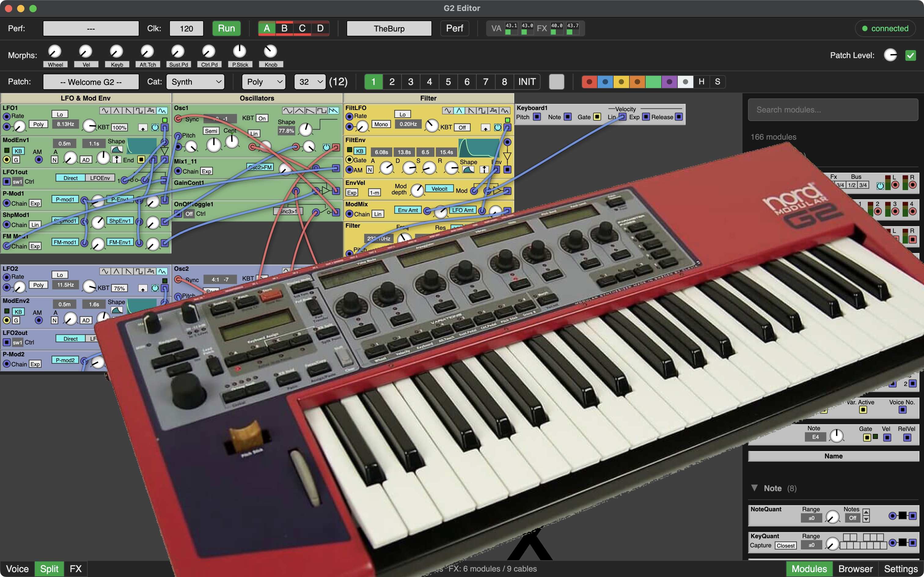Select sine waveform on LFO2
The height and width of the screenshot is (577, 924).
click(x=105, y=271)
